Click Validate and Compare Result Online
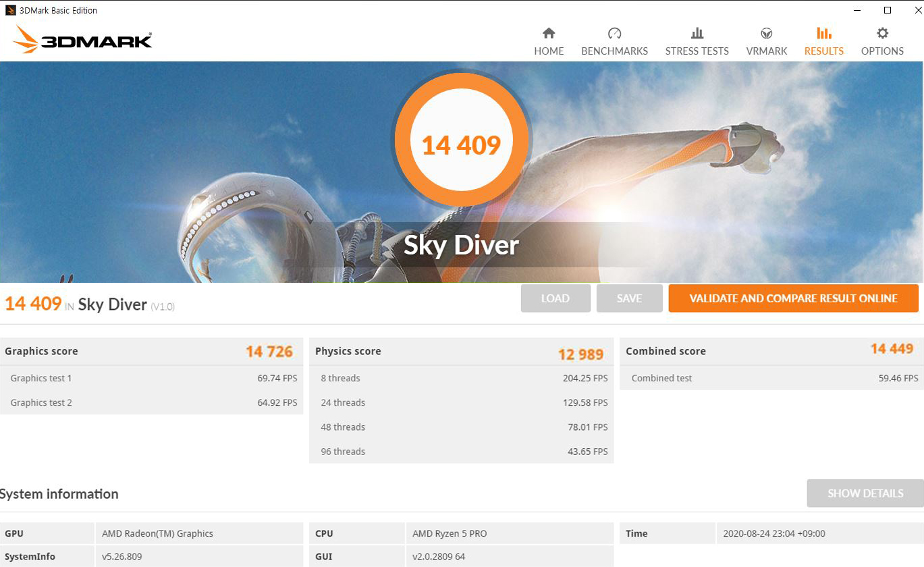The width and height of the screenshot is (924, 567). (x=793, y=298)
